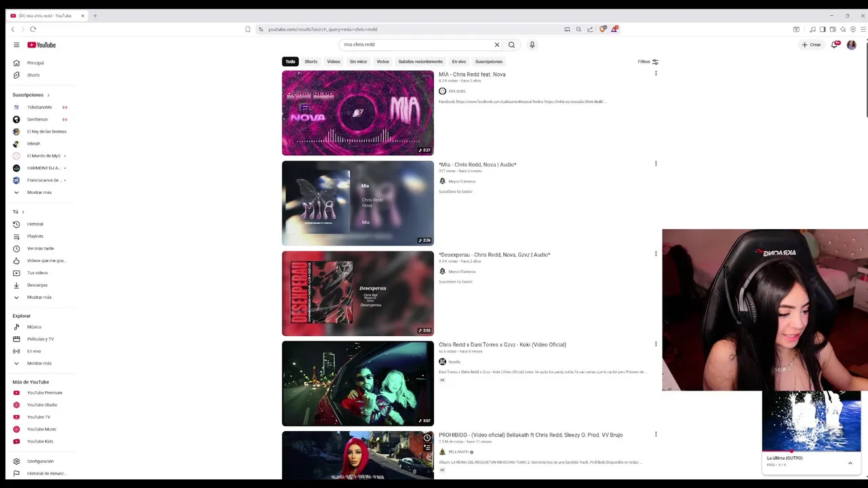Play MIA - Chris Redd feat. Nova thumbnail

(x=358, y=113)
